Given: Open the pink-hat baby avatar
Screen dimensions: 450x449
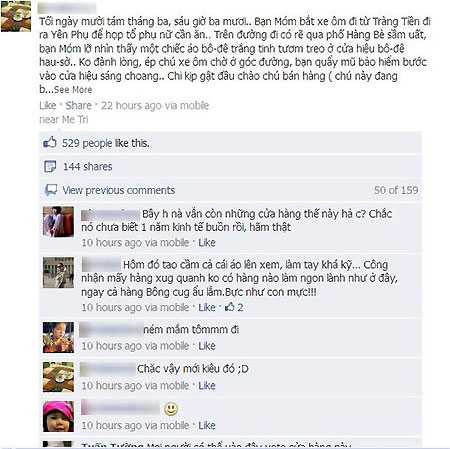Looking at the screenshot, I should click(x=58, y=416).
